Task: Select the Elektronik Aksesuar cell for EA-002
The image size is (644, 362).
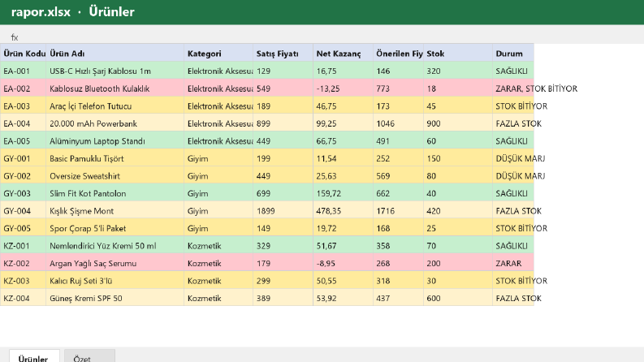Action: click(x=218, y=88)
